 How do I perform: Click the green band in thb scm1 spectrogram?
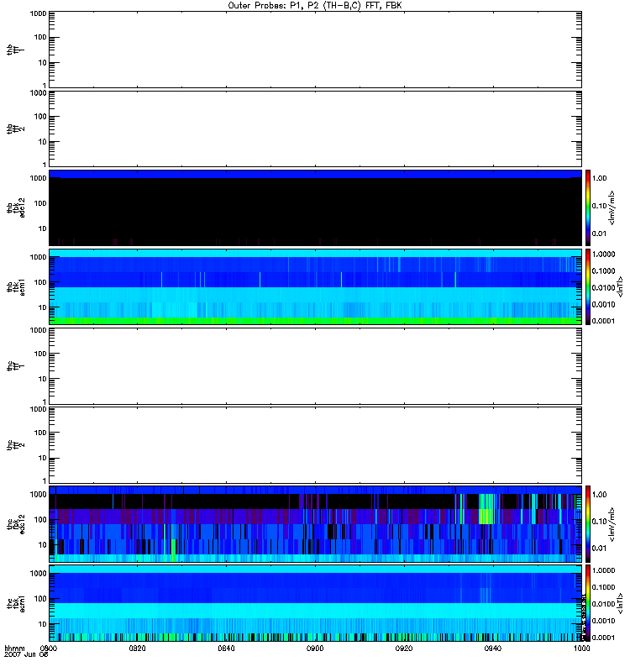(x=315, y=321)
